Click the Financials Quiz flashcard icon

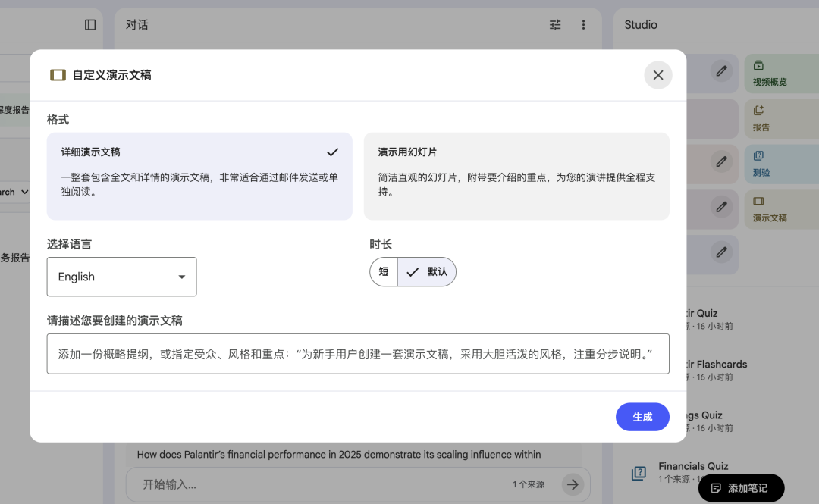639,473
